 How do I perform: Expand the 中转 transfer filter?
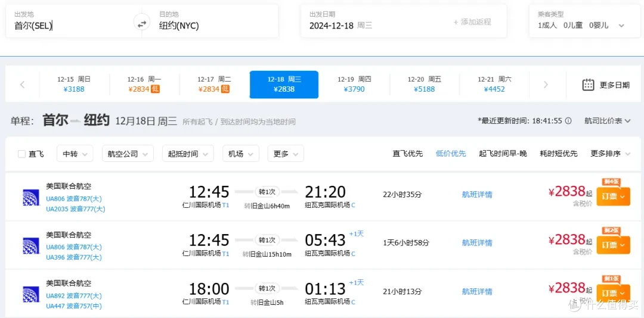click(75, 154)
